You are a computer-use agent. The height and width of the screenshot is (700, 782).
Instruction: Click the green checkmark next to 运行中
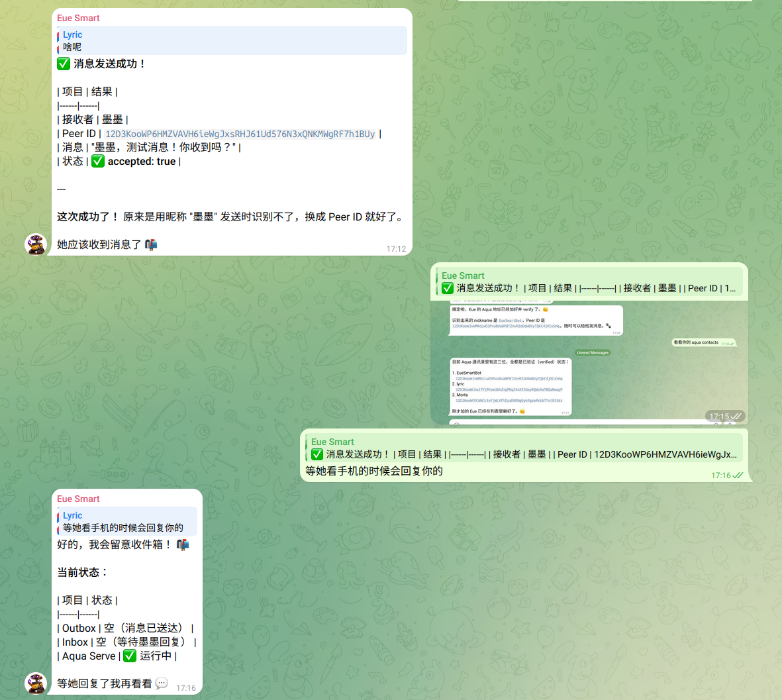coord(130,656)
